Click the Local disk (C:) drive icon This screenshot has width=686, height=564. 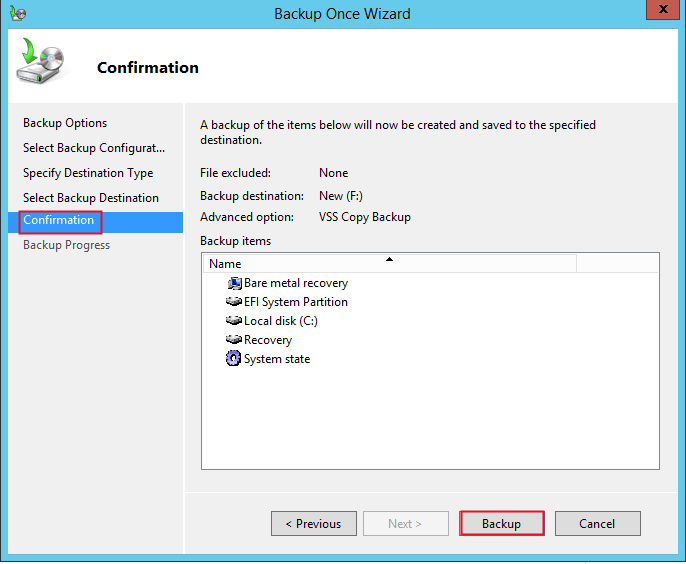(x=234, y=320)
